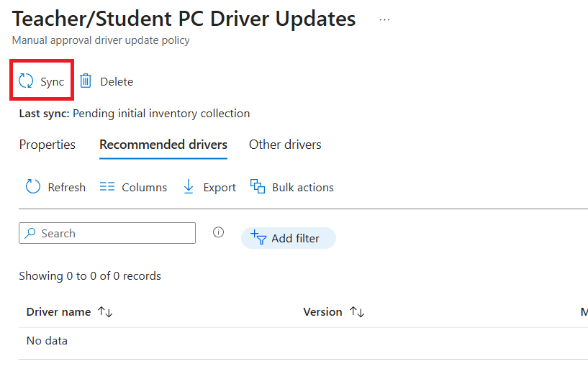Click the funnel icon in Add filter
The height and width of the screenshot is (379, 588).
click(x=258, y=238)
